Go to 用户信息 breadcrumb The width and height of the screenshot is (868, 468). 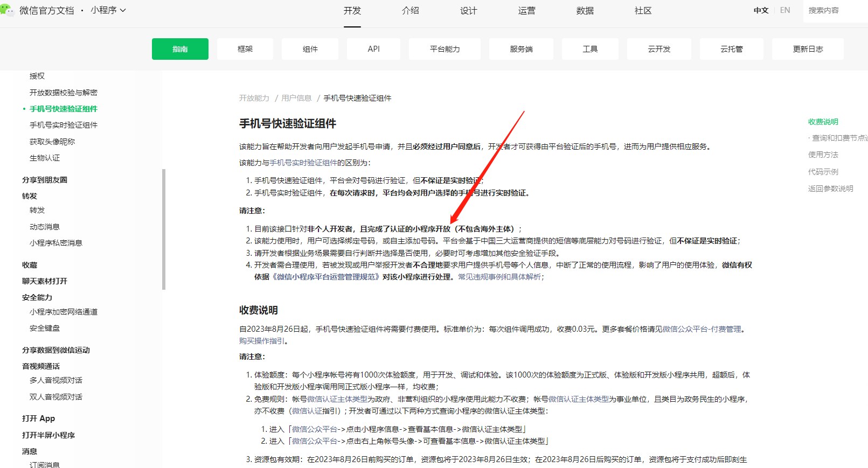tap(296, 98)
